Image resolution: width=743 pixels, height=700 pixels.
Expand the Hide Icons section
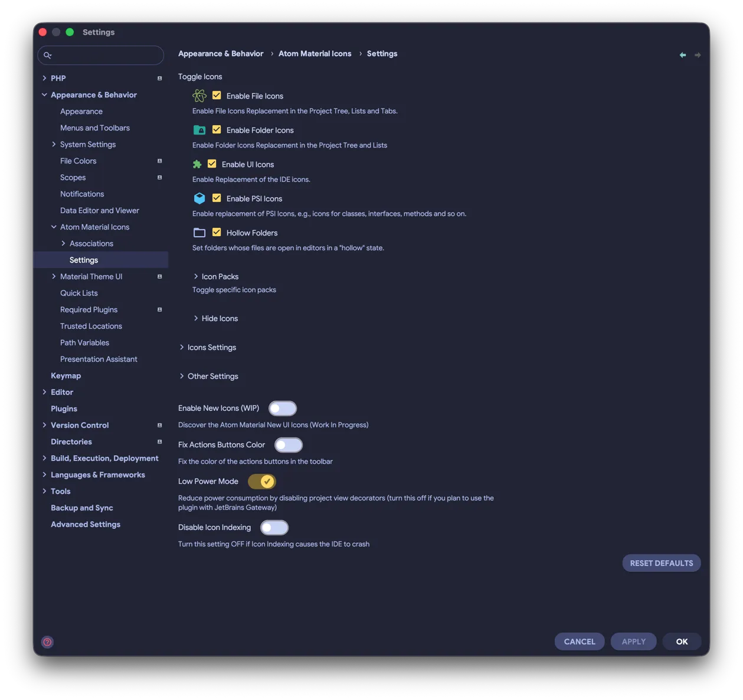click(196, 318)
